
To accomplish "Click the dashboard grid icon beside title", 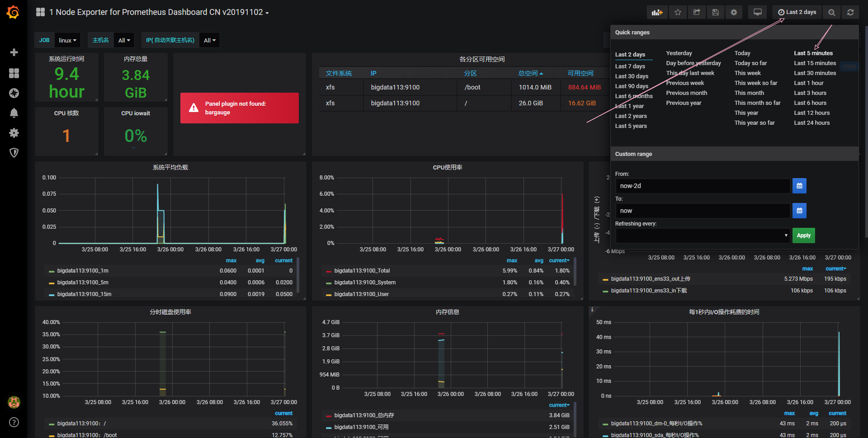I will point(41,12).
